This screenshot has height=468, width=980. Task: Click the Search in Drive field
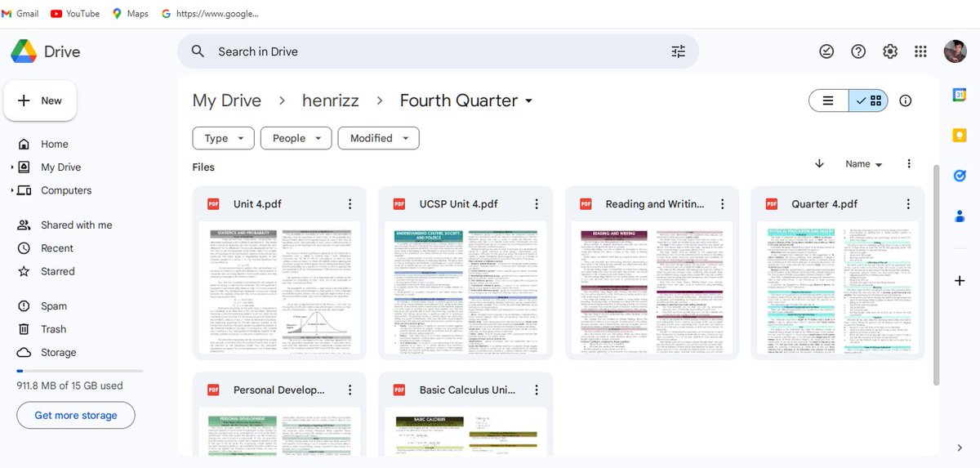[x=438, y=51]
